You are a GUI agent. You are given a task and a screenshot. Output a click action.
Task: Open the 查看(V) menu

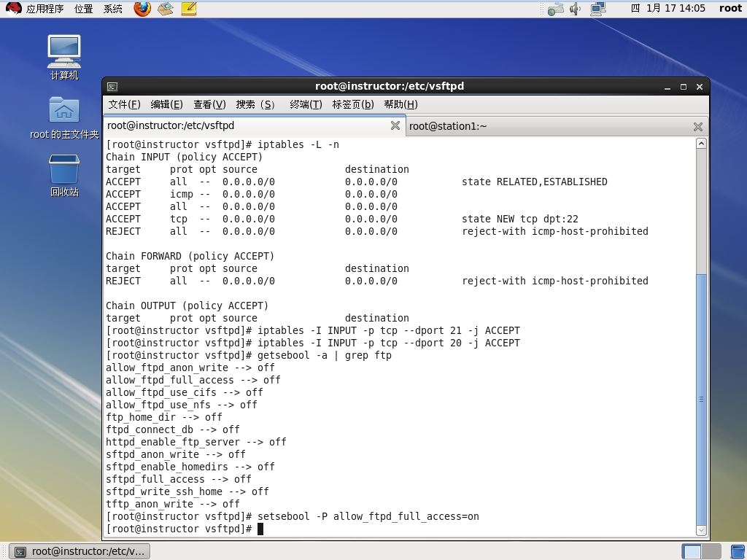tap(209, 104)
